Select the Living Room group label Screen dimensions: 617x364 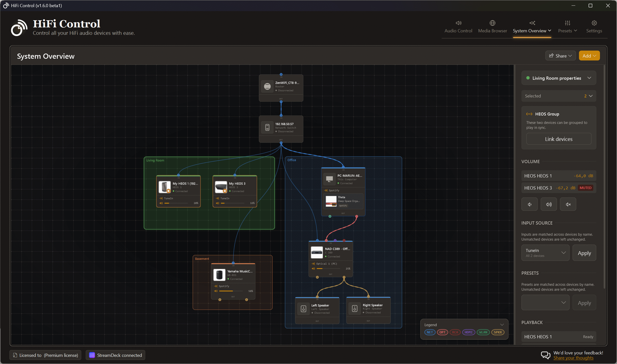155,160
